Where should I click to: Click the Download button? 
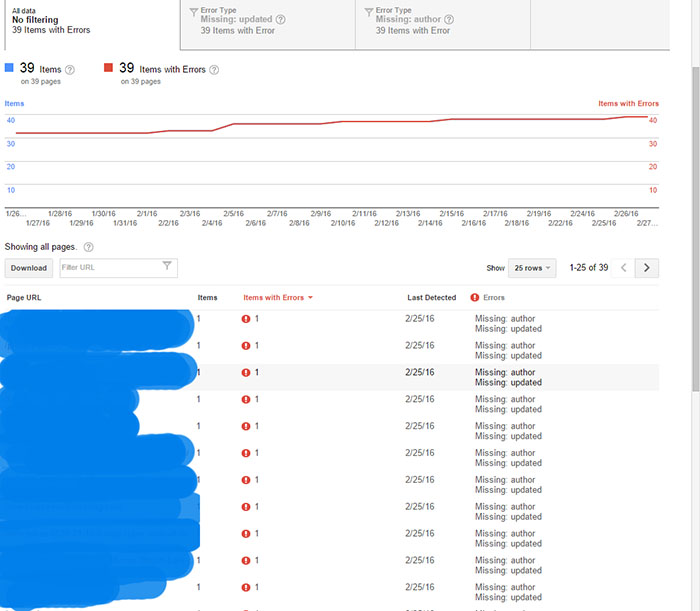point(29,268)
